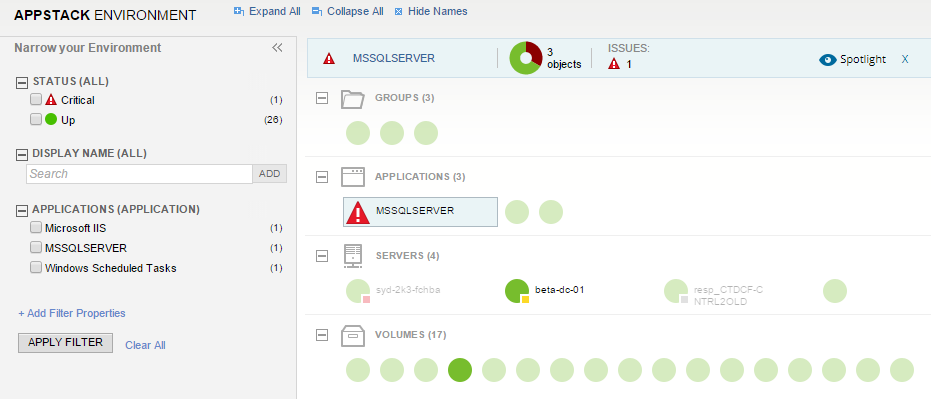Click the VOLUMES storage box icon
931x399 pixels.
pyautogui.click(x=353, y=335)
